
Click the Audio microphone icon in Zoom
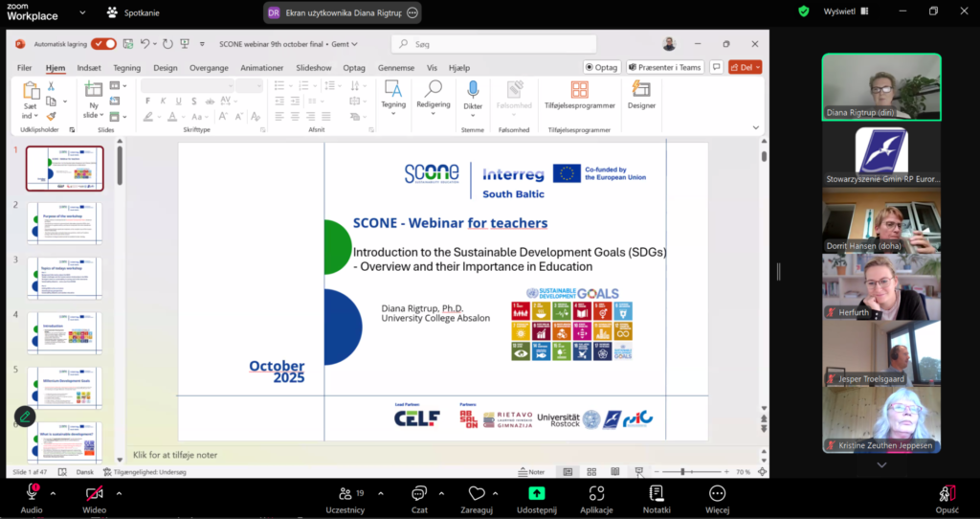click(x=31, y=493)
